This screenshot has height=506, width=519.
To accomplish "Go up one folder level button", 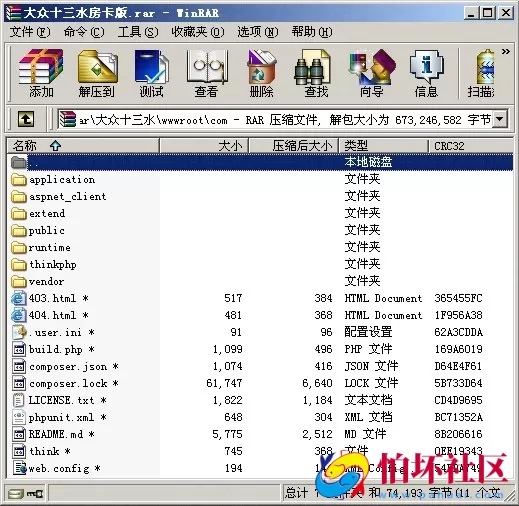I will pyautogui.click(x=26, y=119).
